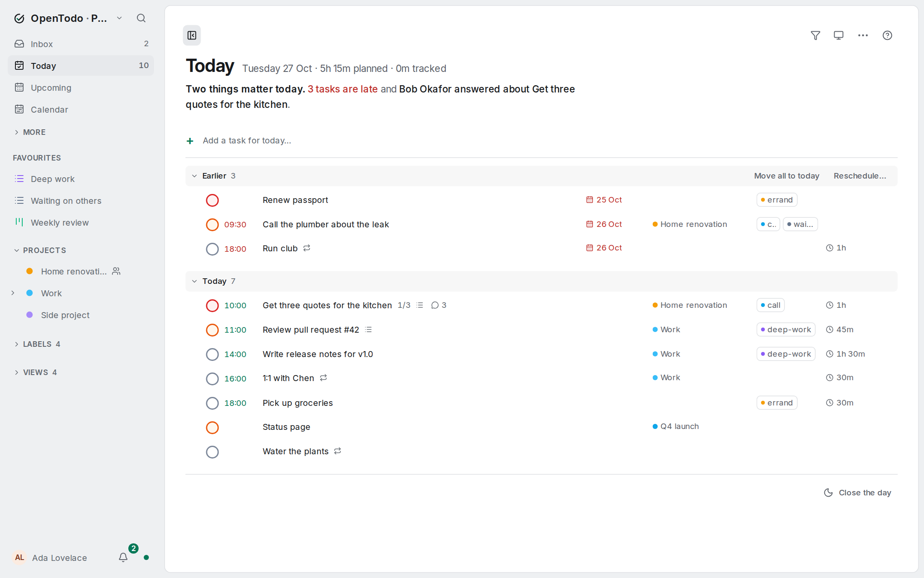Click Move all to today
The width and height of the screenshot is (924, 578).
786,176
